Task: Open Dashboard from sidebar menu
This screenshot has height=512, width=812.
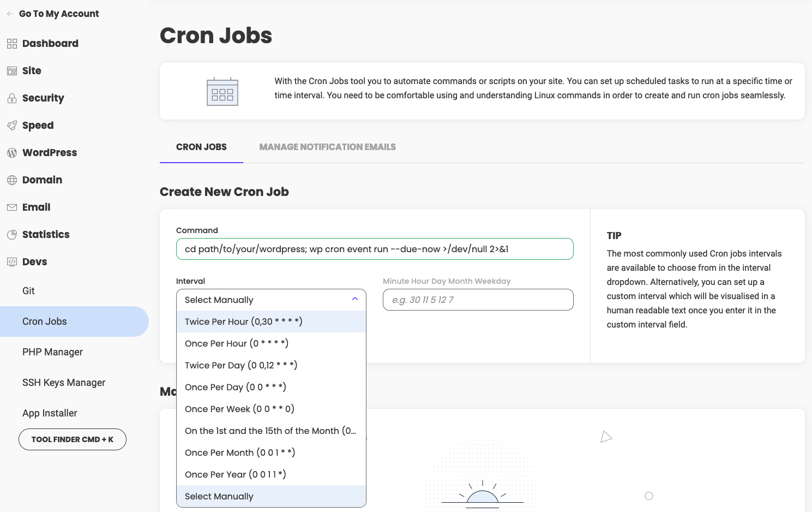Action: pyautogui.click(x=50, y=44)
